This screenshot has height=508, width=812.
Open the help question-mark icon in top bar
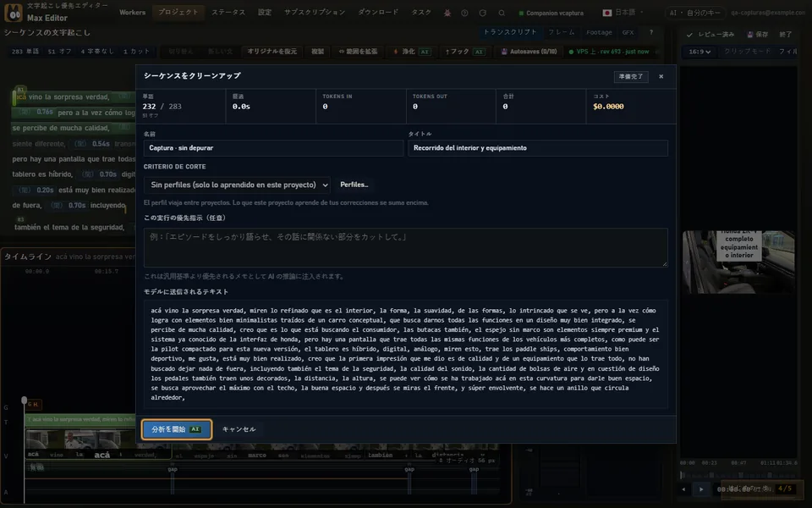click(464, 13)
